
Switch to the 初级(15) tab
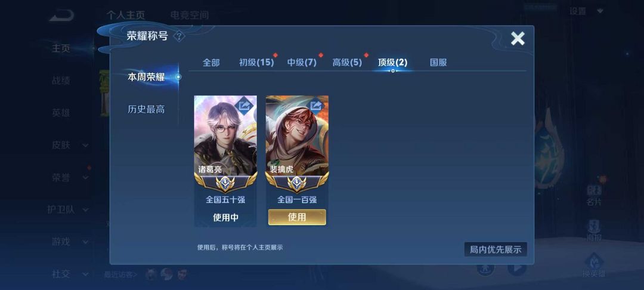[x=256, y=63]
